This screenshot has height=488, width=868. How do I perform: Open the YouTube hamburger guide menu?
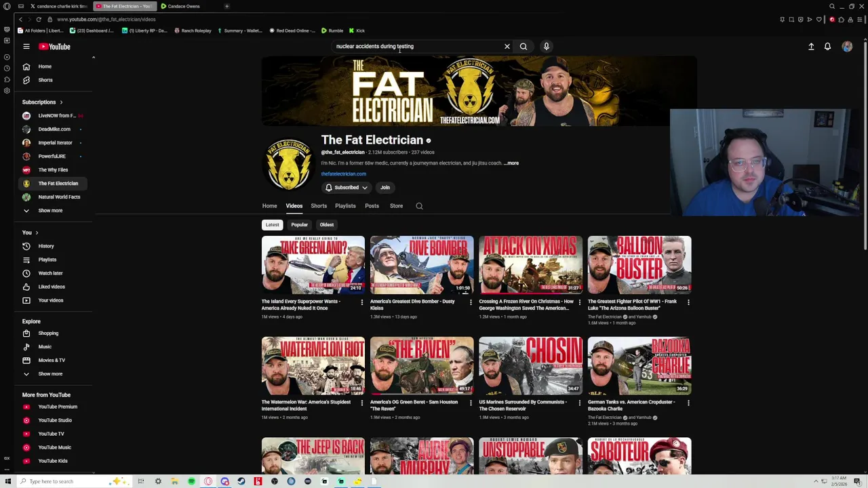[x=26, y=47]
